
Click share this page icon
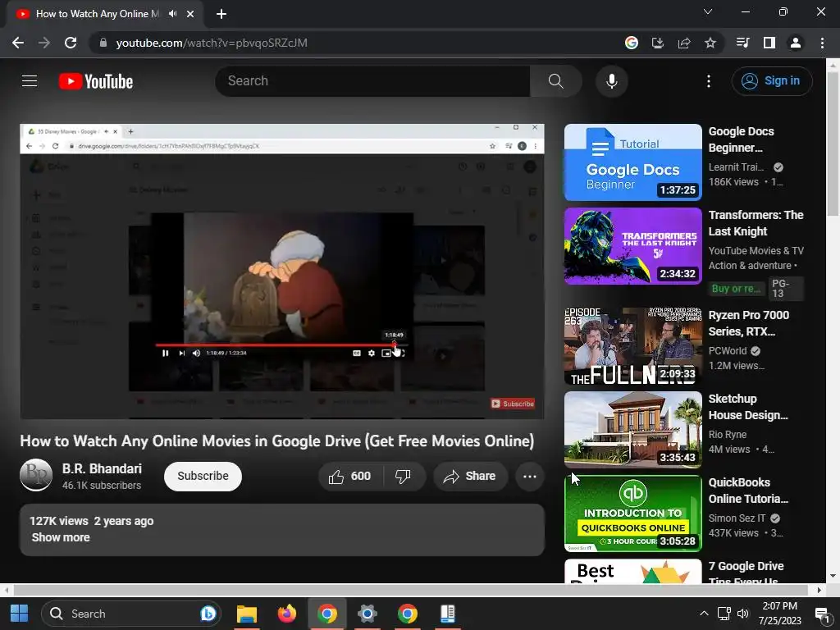coord(683,43)
